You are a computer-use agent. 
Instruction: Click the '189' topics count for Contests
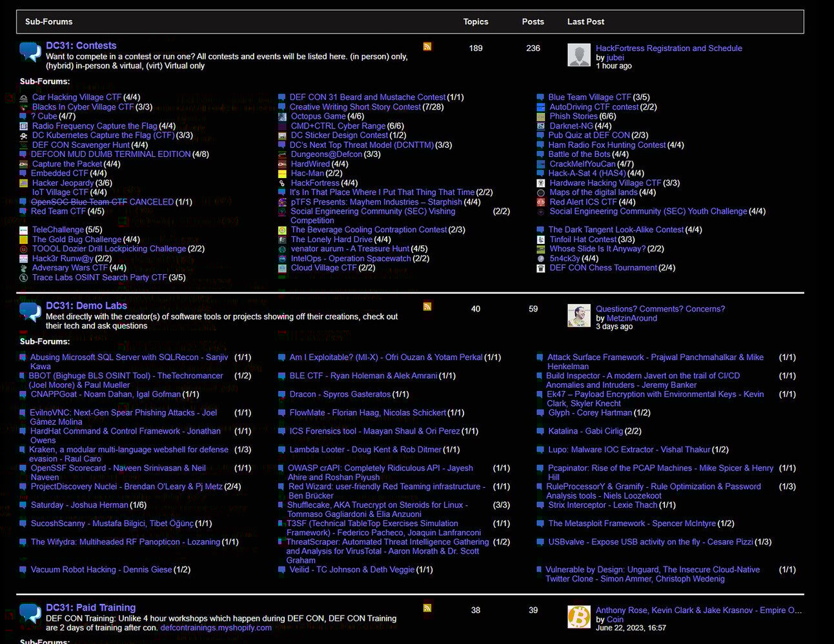tap(476, 48)
